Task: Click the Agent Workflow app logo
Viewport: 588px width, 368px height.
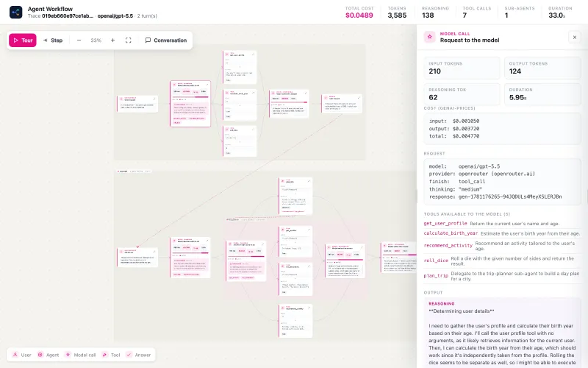Action: coord(15,12)
